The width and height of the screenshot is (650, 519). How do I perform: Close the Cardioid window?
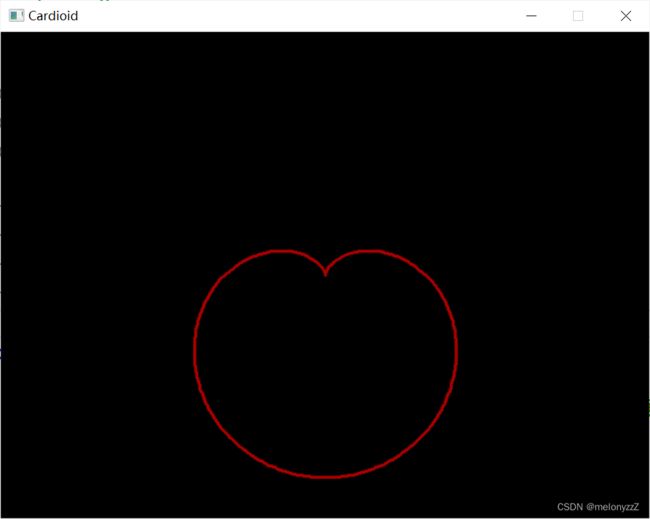[x=626, y=16]
